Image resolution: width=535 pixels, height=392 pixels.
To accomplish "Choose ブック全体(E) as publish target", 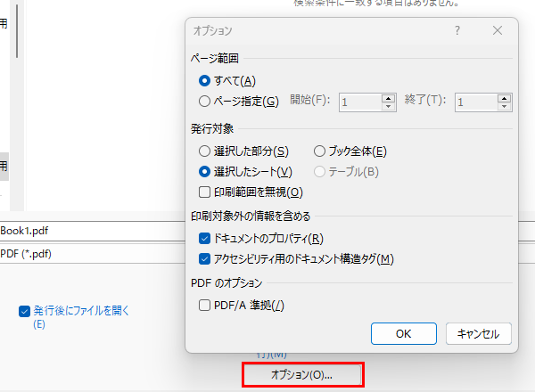I will click(320, 151).
